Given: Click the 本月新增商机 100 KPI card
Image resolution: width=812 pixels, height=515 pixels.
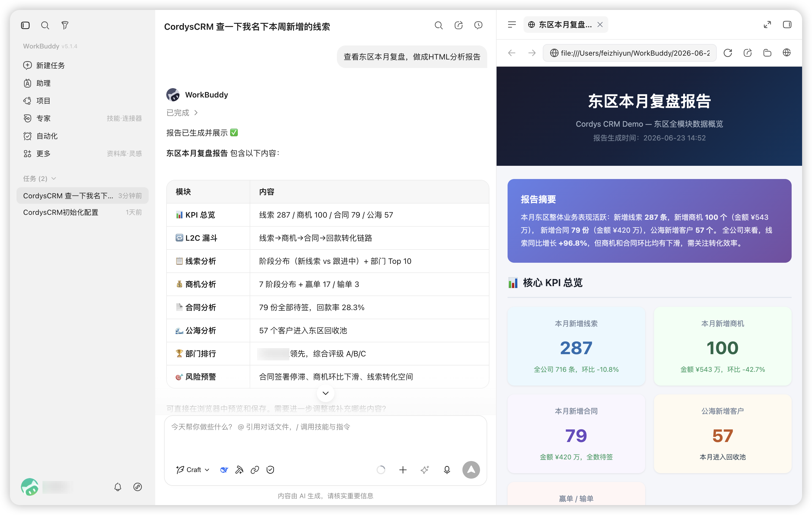Looking at the screenshot, I should tap(722, 346).
